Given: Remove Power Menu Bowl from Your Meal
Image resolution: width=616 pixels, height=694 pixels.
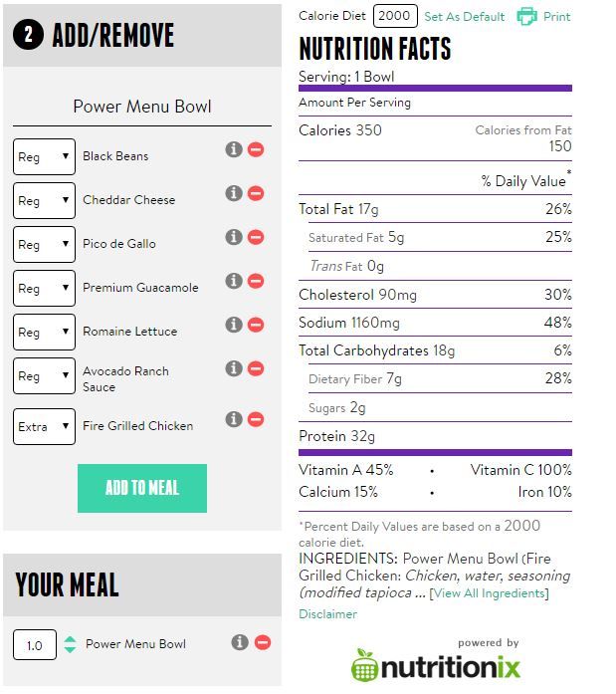Looking at the screenshot, I should click(x=263, y=642).
